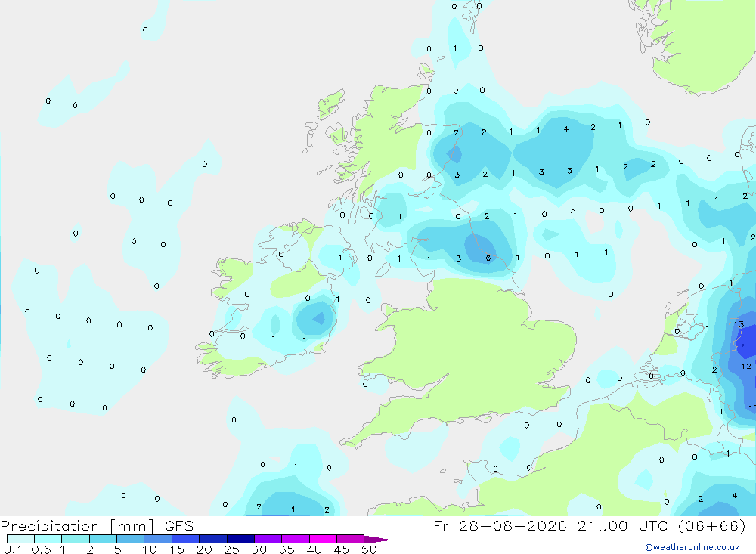
Task: Click the legend value '50'
Action: pyautogui.click(x=369, y=549)
